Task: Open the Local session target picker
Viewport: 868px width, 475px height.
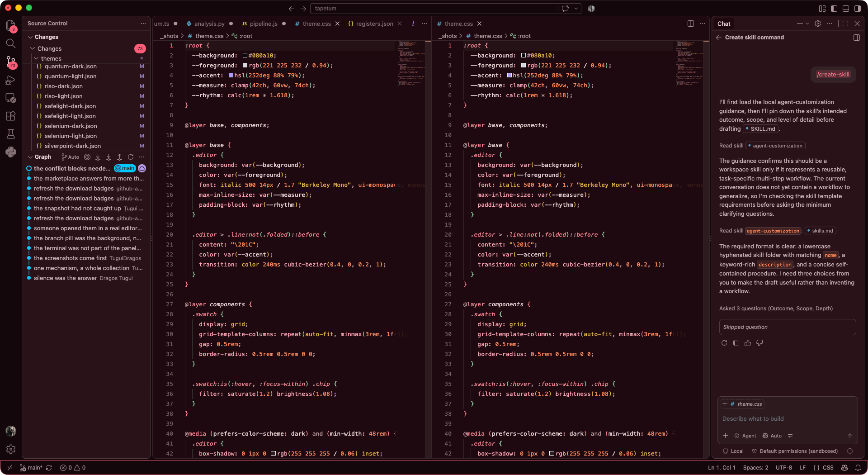Action: pyautogui.click(x=733, y=451)
